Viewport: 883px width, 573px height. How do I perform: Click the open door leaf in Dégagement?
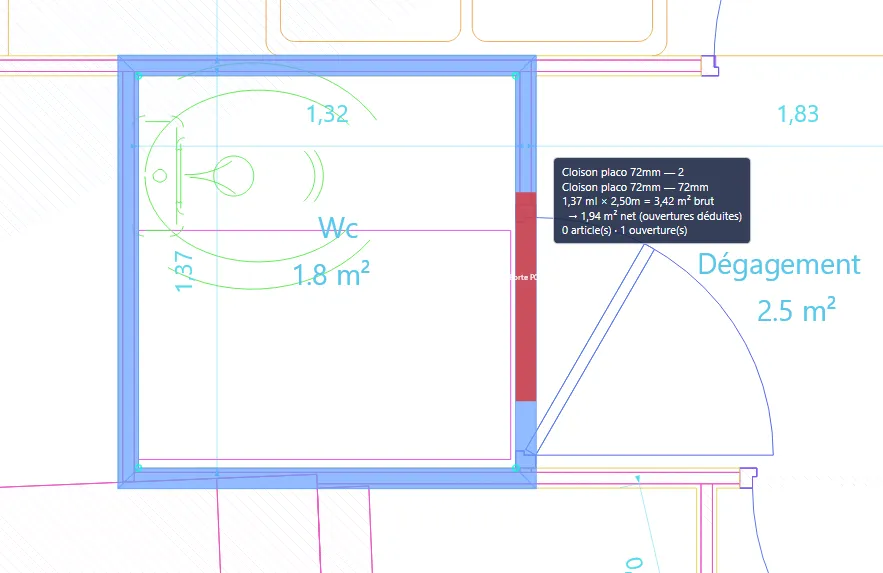pos(590,350)
